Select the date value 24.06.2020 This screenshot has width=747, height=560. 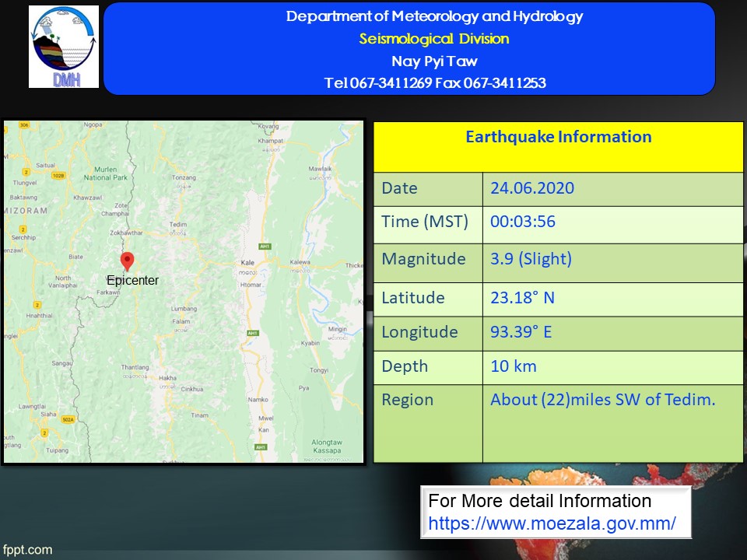click(x=532, y=188)
